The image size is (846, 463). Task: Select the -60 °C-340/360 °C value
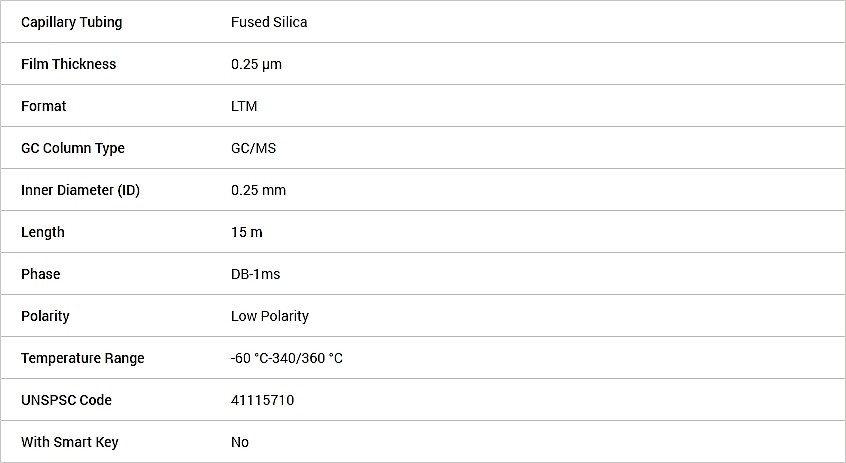click(287, 358)
